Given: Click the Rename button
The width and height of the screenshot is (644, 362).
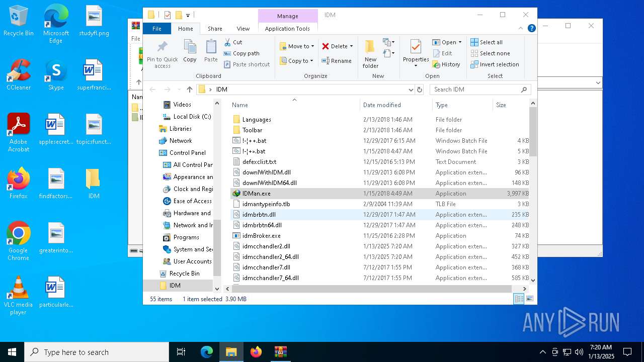Looking at the screenshot, I should [x=337, y=61].
